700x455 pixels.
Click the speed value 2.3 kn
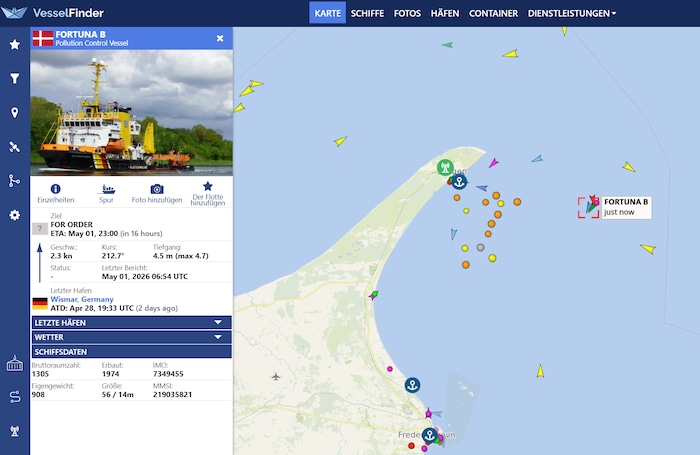[x=61, y=256]
